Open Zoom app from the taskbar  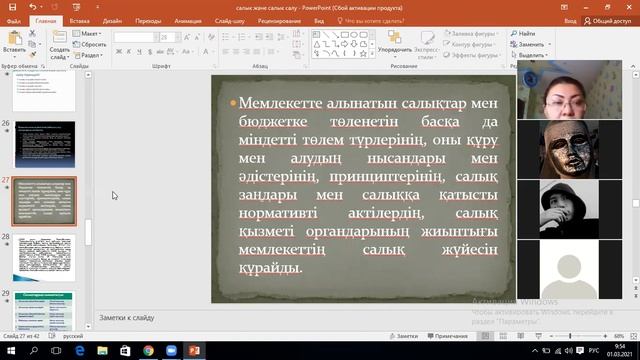[x=171, y=351]
